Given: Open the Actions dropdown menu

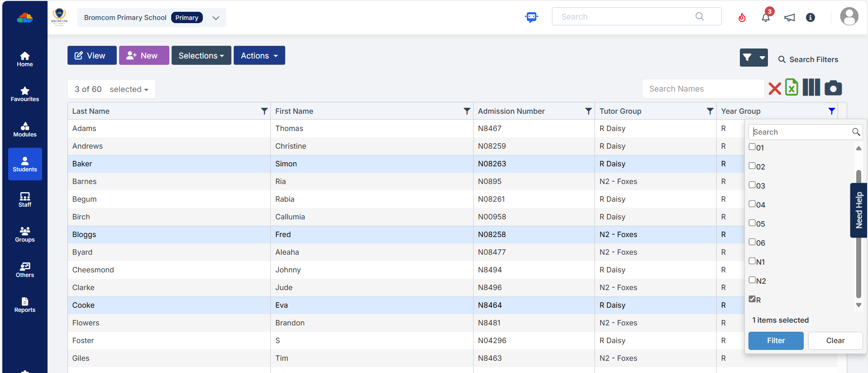Looking at the screenshot, I should click(259, 55).
